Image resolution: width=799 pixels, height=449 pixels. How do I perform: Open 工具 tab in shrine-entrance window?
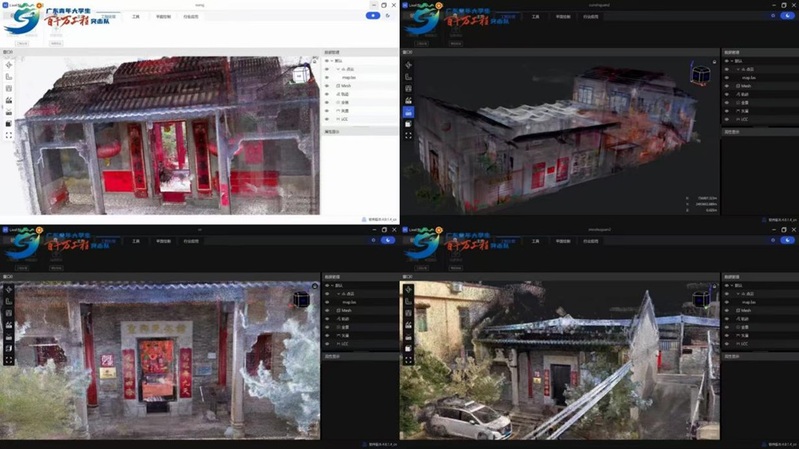pos(136,241)
